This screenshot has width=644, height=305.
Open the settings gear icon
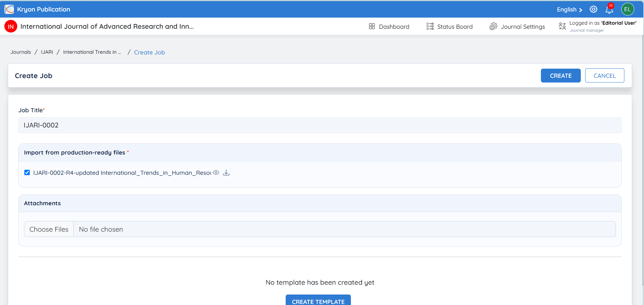point(594,9)
